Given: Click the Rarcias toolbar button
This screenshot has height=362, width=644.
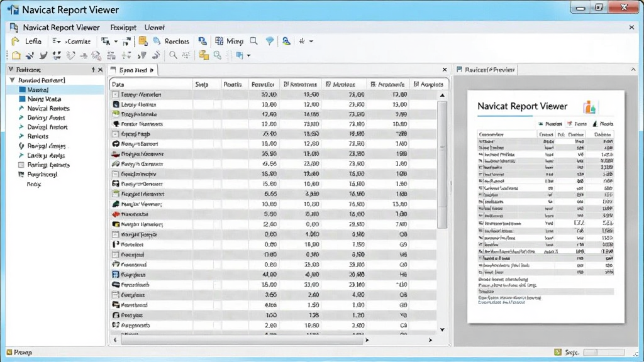Looking at the screenshot, I should (x=171, y=41).
